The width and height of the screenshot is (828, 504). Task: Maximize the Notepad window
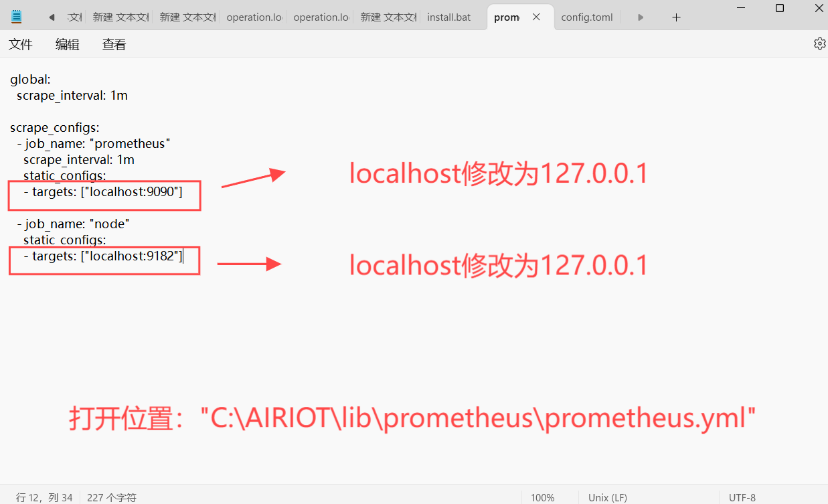click(x=780, y=8)
